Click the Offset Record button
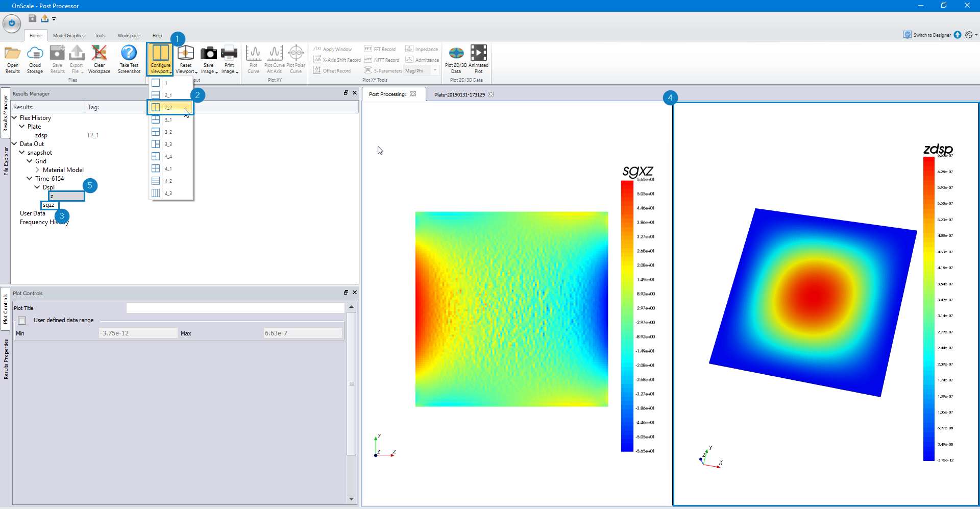Image resolution: width=980 pixels, height=509 pixels. (x=332, y=70)
